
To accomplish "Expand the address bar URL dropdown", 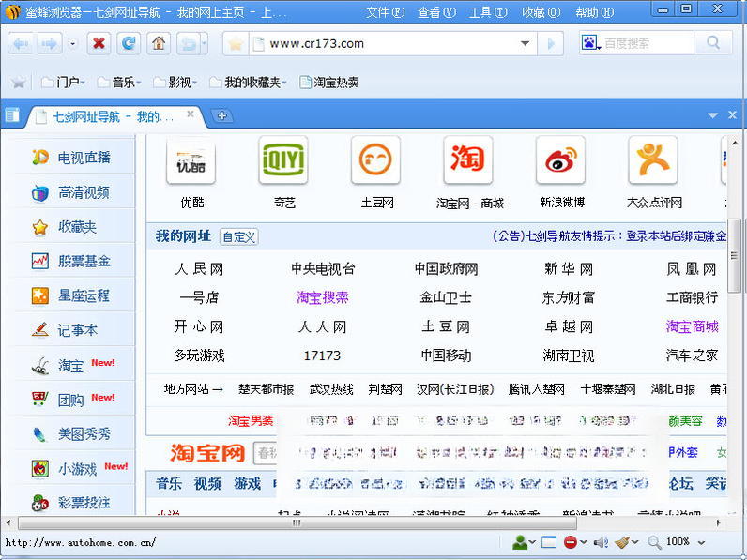I will (x=525, y=43).
